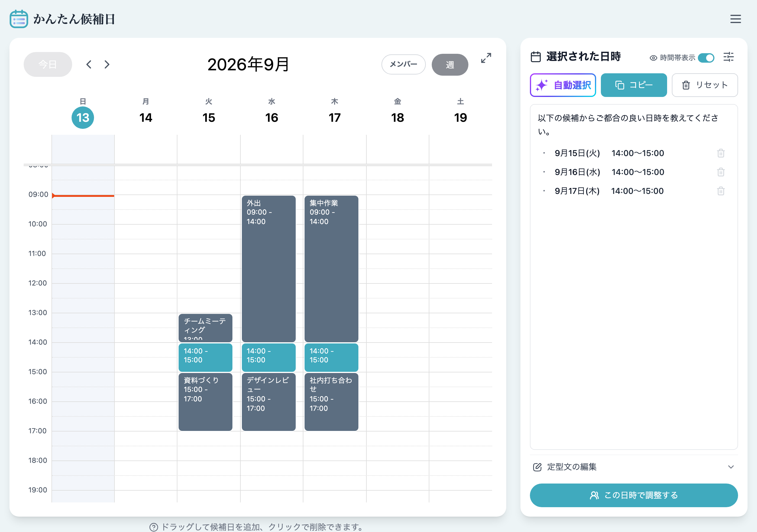The image size is (757, 532).
Task: Select Wednesday 16 date header
Action: pyautogui.click(x=272, y=118)
